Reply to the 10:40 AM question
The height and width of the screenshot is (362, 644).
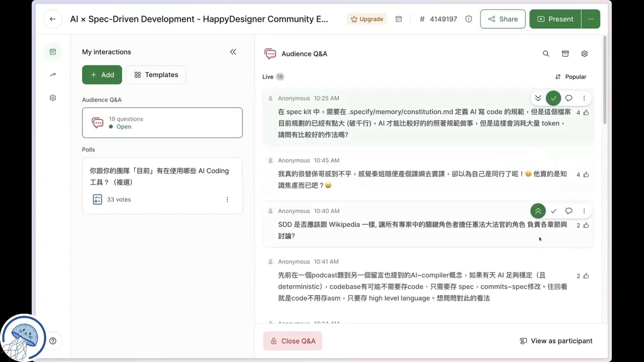(x=569, y=211)
